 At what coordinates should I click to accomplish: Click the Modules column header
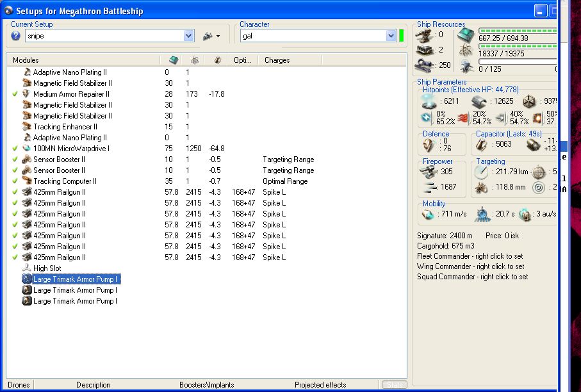click(x=26, y=60)
